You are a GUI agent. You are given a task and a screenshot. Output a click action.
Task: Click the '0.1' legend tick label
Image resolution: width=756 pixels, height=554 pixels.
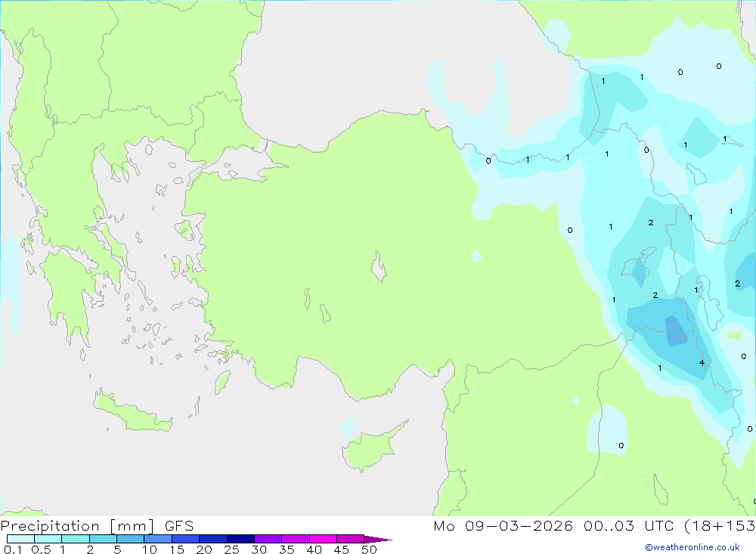(13, 549)
